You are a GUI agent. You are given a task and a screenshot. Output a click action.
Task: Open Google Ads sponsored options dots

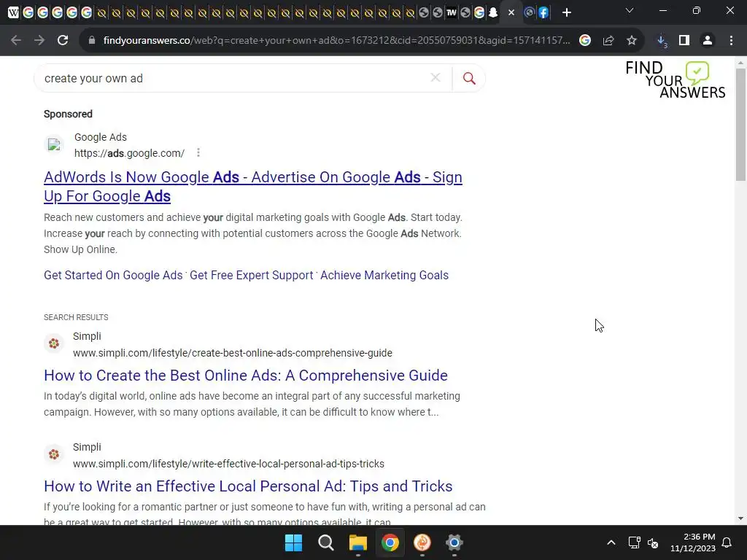tap(198, 153)
